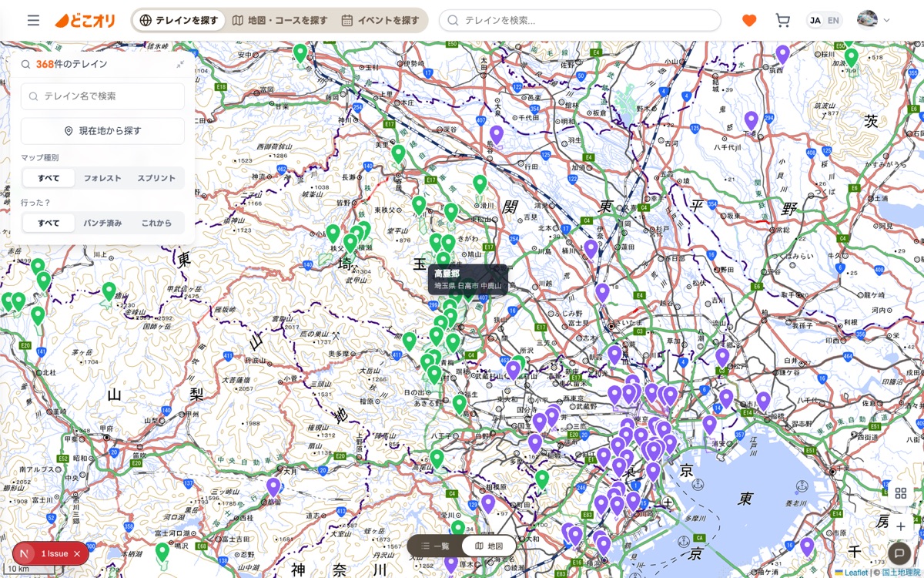This screenshot has width=924, height=578.
Task: Open the テレインを探す tab
Action: (x=179, y=21)
